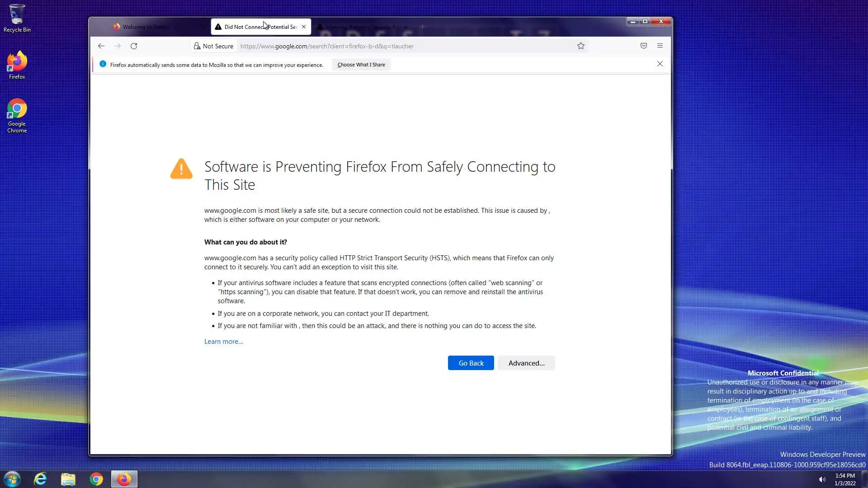Click the volume speaker tray icon

click(x=822, y=479)
